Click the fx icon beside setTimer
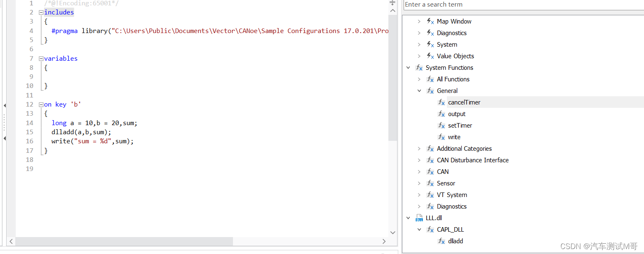This screenshot has height=254, width=644. pyautogui.click(x=441, y=125)
